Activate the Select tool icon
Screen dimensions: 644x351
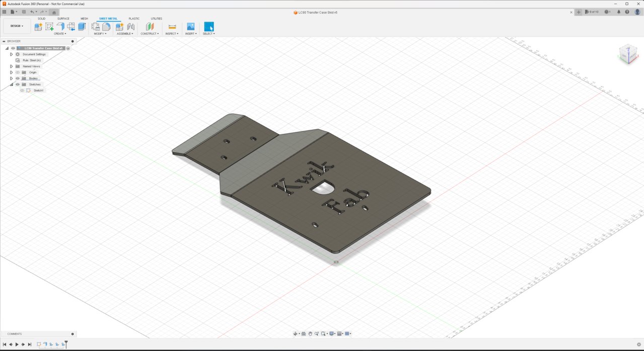pos(209,27)
